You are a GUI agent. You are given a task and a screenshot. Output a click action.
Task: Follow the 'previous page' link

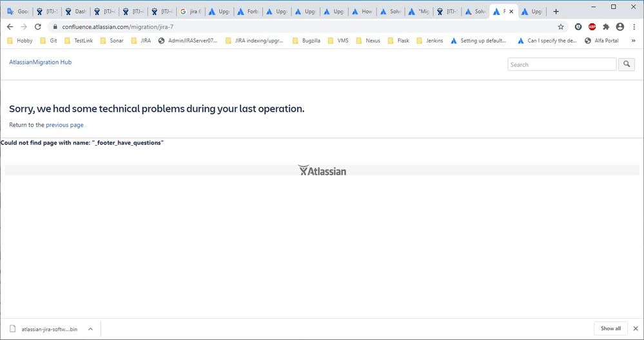(64, 125)
